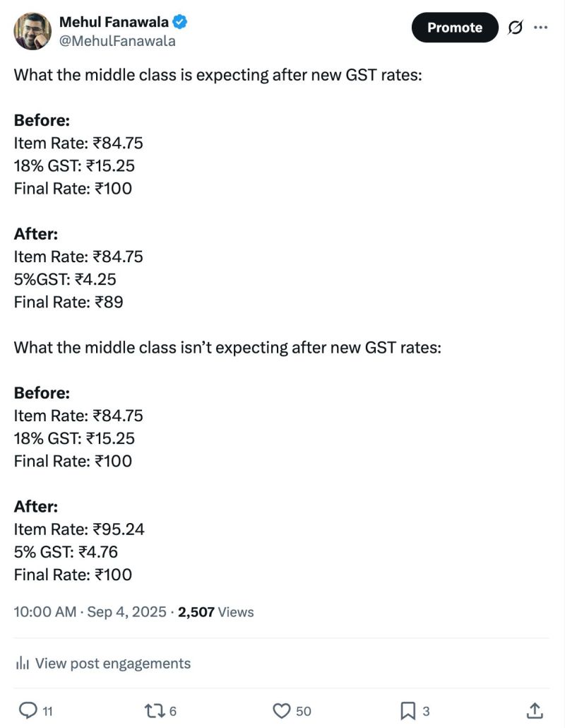The height and width of the screenshot is (728, 565).
Task: Click the Grok slashed-circle icon
Action: (515, 28)
